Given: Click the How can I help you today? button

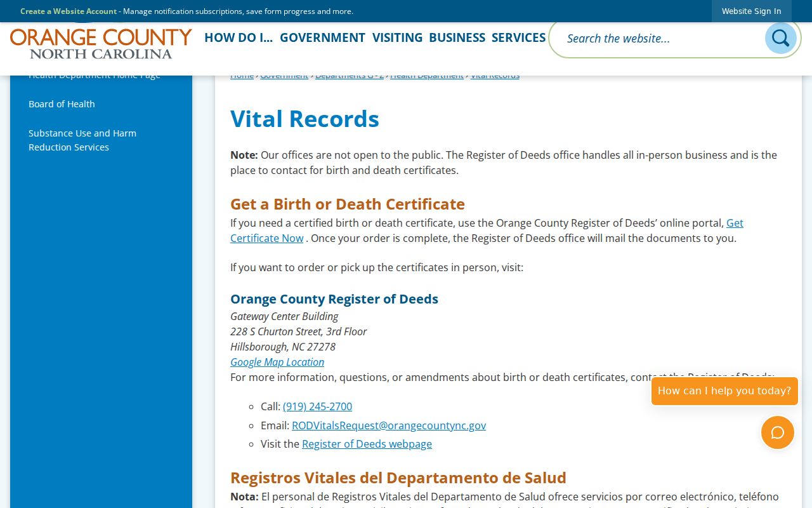Looking at the screenshot, I should click(724, 391).
